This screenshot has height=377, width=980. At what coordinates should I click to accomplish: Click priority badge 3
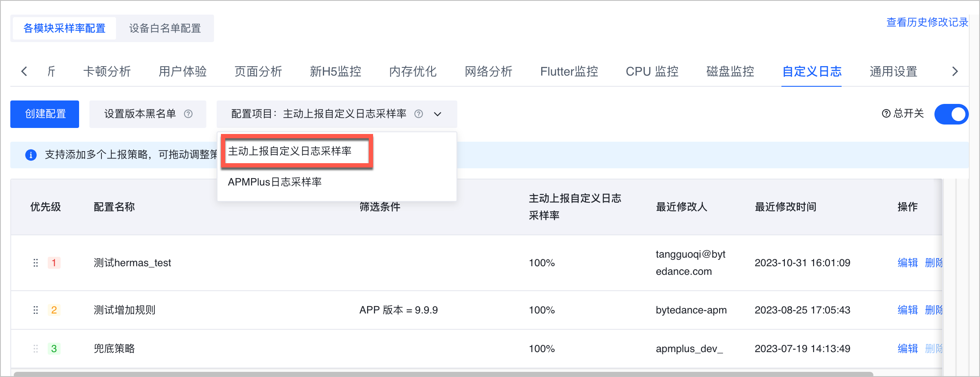[x=54, y=349]
